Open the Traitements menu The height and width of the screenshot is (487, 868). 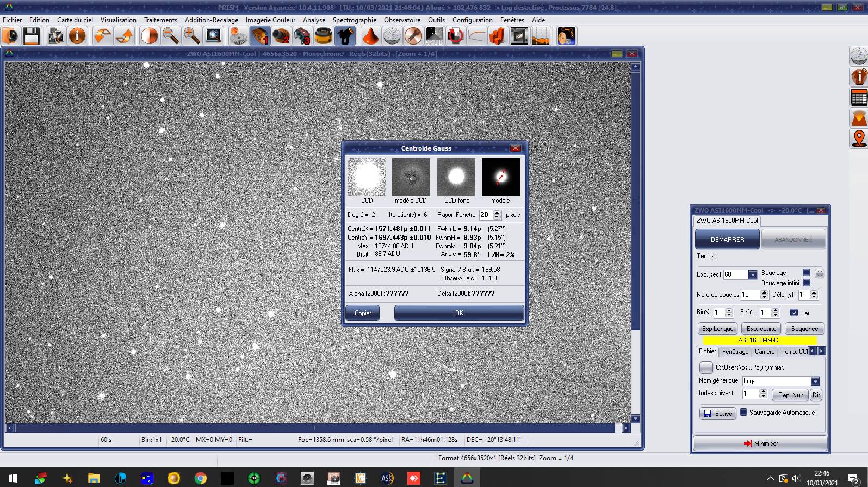coord(160,20)
